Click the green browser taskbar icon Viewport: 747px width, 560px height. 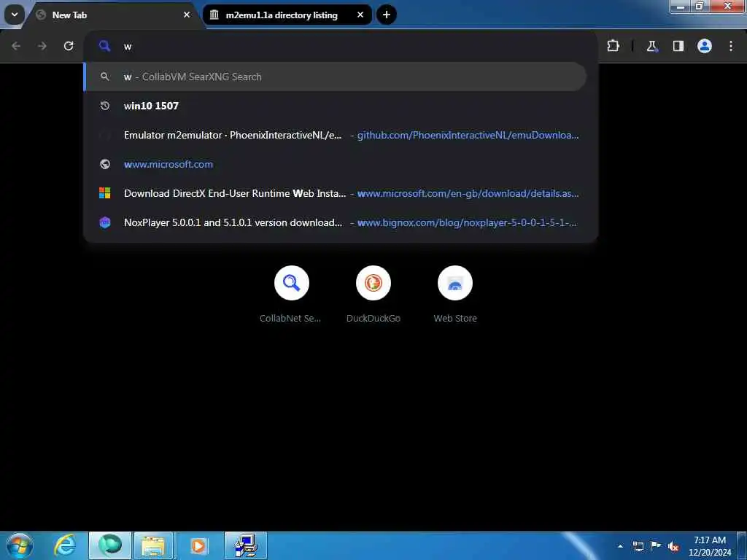110,545
